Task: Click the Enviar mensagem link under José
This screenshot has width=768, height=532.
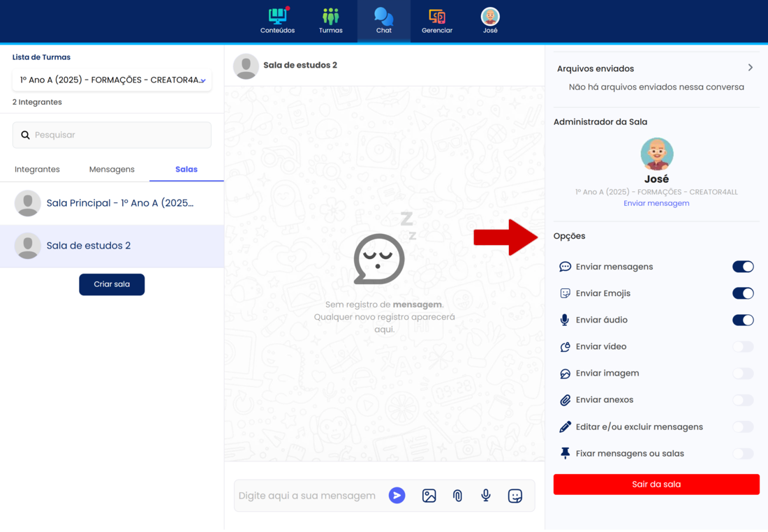Action: [x=656, y=203]
